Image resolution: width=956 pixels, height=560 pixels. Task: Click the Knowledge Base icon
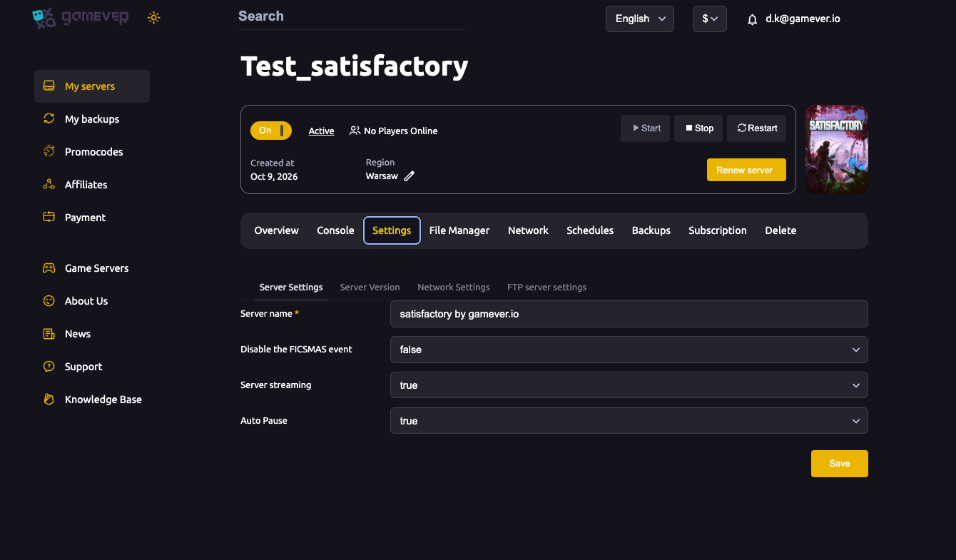tap(49, 399)
